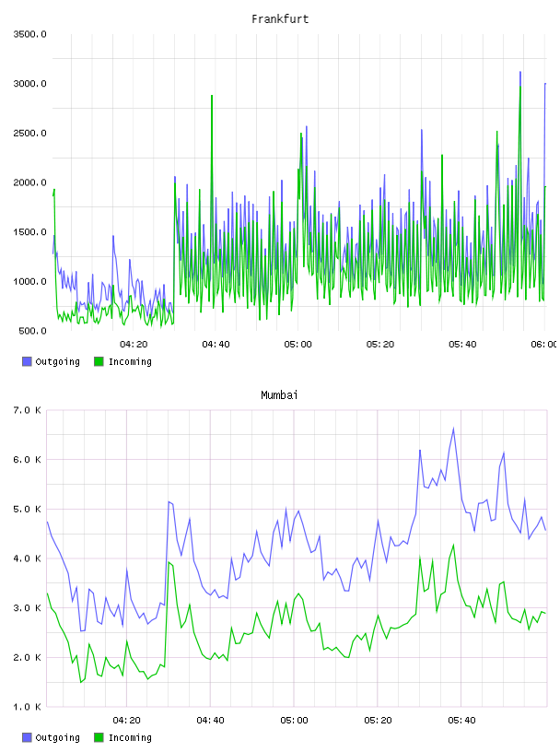Click the Frankfurt Outgoing blue legend swatch

[27, 361]
